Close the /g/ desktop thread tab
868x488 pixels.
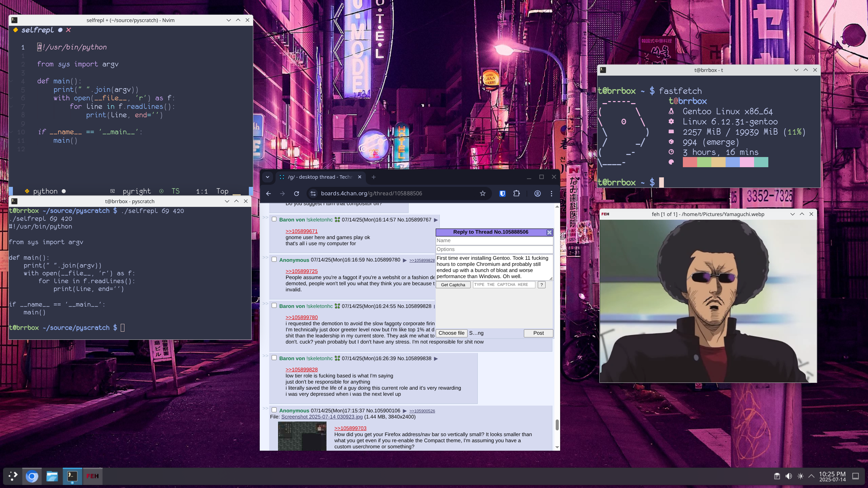pyautogui.click(x=360, y=177)
